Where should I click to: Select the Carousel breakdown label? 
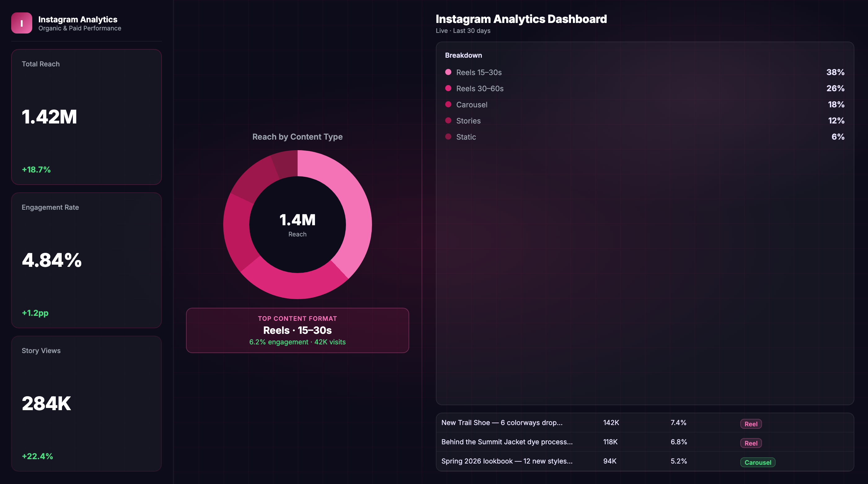click(472, 105)
